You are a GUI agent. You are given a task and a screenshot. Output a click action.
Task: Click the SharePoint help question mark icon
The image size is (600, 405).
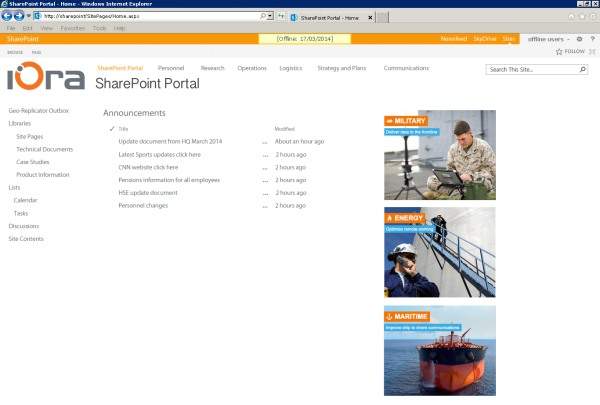(x=592, y=39)
